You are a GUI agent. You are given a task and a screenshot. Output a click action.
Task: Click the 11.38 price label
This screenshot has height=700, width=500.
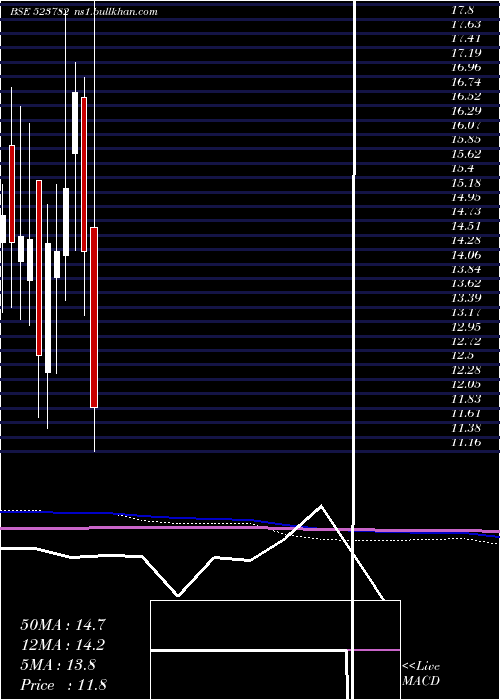466,428
